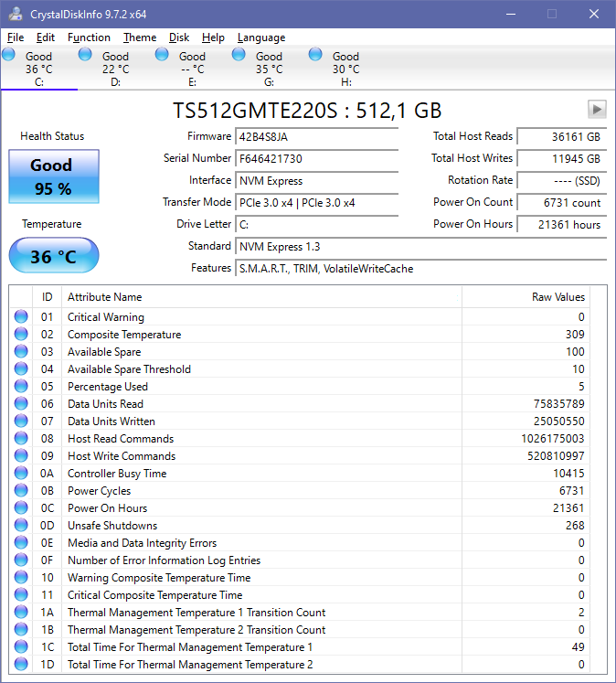
Task: Click the Features field
Action: coord(420,268)
